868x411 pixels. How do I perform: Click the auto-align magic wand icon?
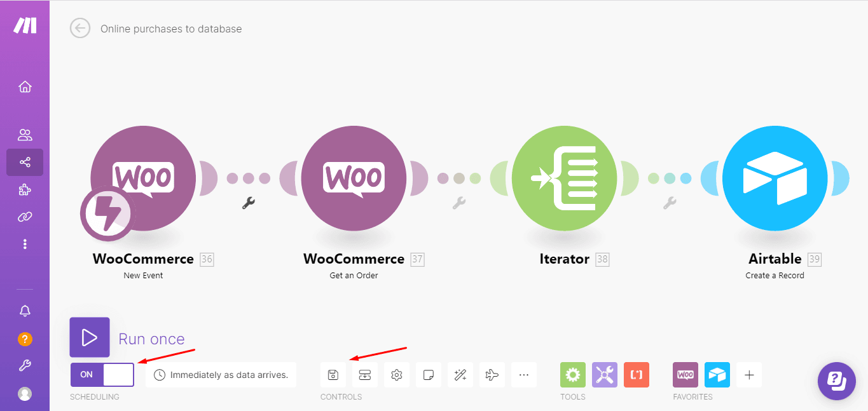(x=460, y=375)
